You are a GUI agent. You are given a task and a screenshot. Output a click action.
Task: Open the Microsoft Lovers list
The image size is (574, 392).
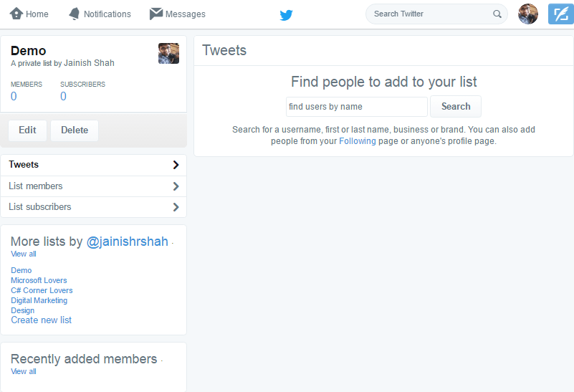[x=39, y=280]
